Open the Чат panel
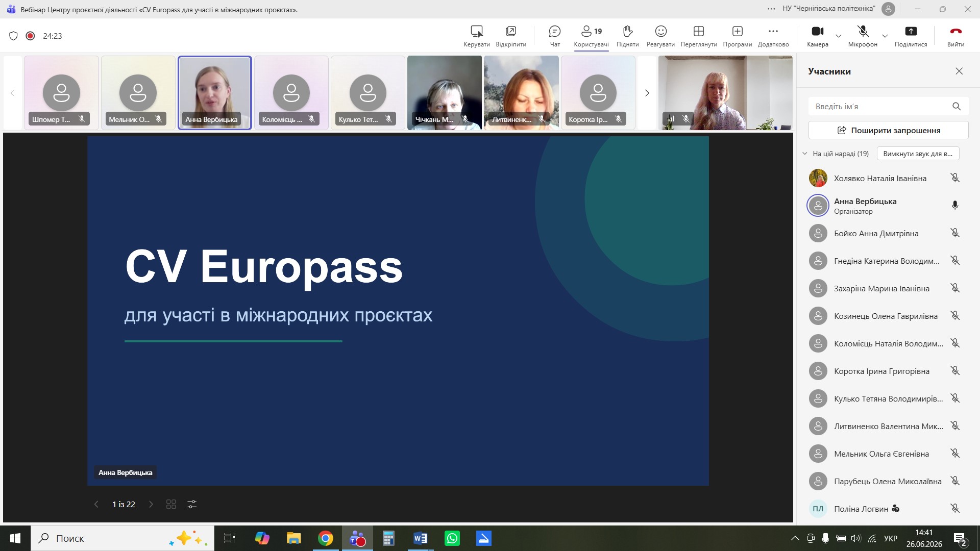980x551 pixels. (555, 36)
